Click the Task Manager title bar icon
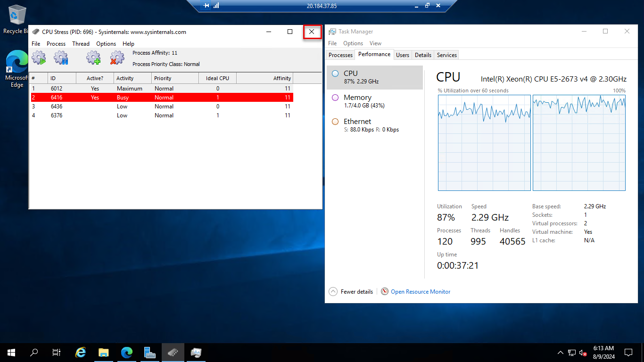Screen dimensions: 644x362 click(x=332, y=32)
